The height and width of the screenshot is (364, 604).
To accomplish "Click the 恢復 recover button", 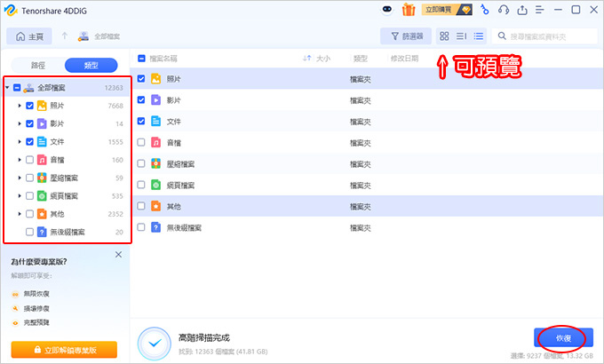I will click(x=563, y=337).
